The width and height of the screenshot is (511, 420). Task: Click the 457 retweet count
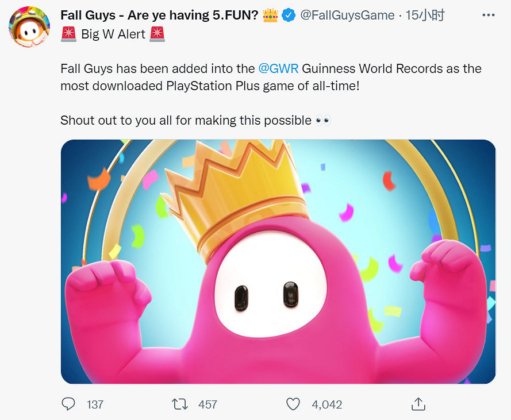pos(208,404)
